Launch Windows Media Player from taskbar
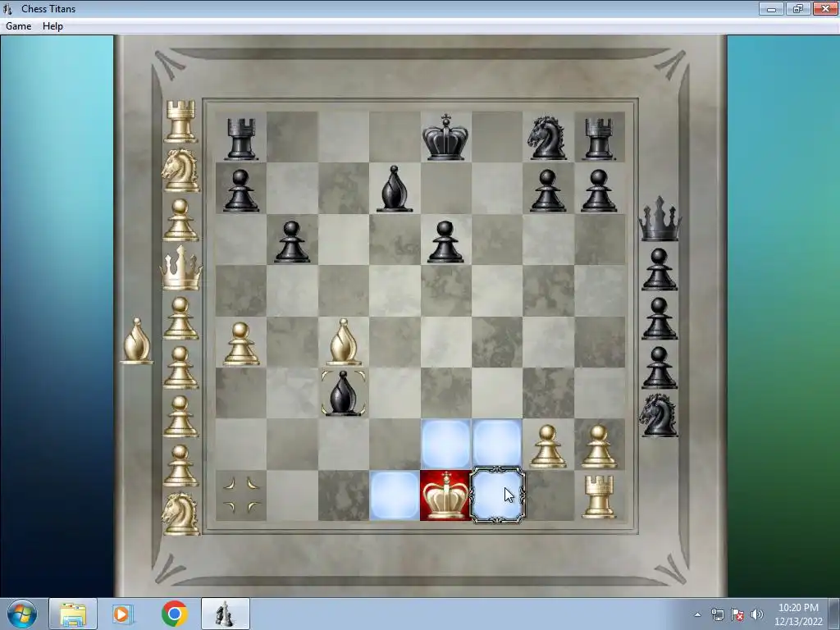 pyautogui.click(x=122, y=614)
